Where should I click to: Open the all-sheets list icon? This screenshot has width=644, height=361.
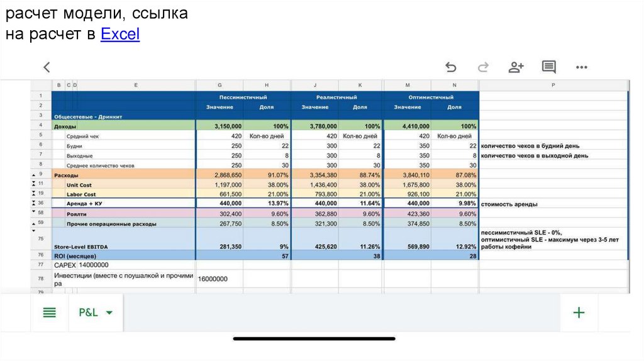coord(49,313)
